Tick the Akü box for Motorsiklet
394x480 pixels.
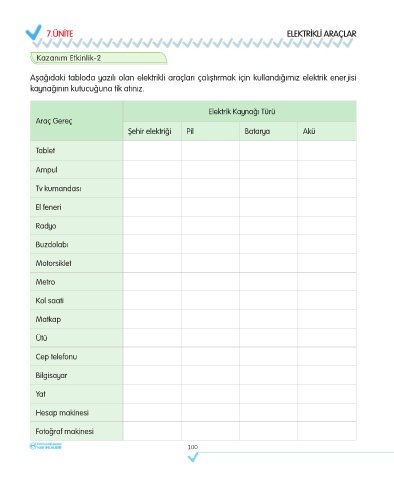(327, 263)
